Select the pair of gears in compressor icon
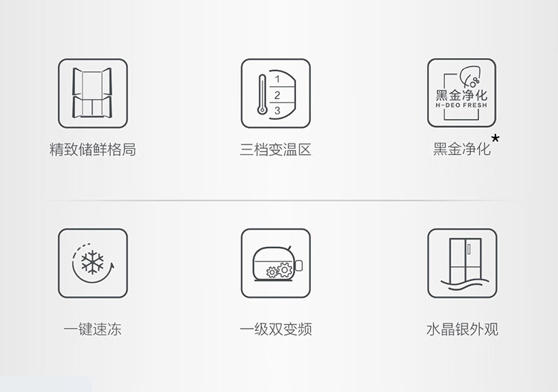The height and width of the screenshot is (392, 558). [280, 271]
